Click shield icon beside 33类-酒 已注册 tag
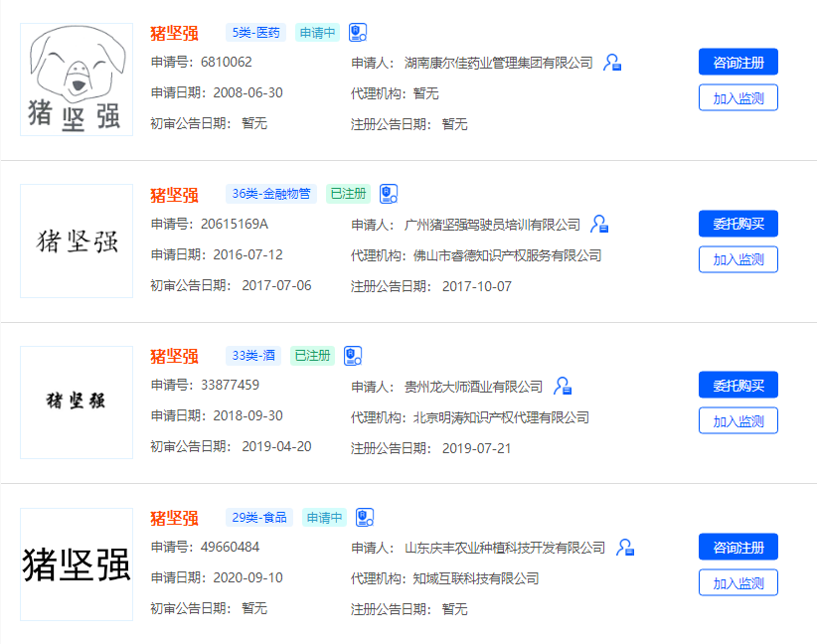This screenshot has width=817, height=644. pos(353,356)
